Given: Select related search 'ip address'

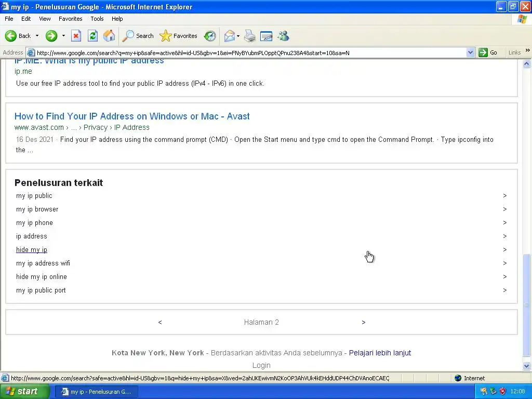Looking at the screenshot, I should pyautogui.click(x=32, y=236).
